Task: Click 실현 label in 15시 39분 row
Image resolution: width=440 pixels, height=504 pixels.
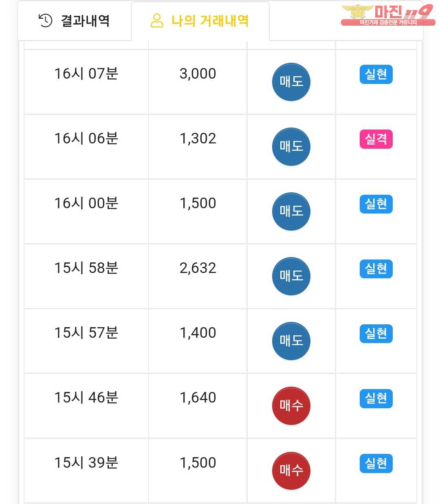Action: 376,463
